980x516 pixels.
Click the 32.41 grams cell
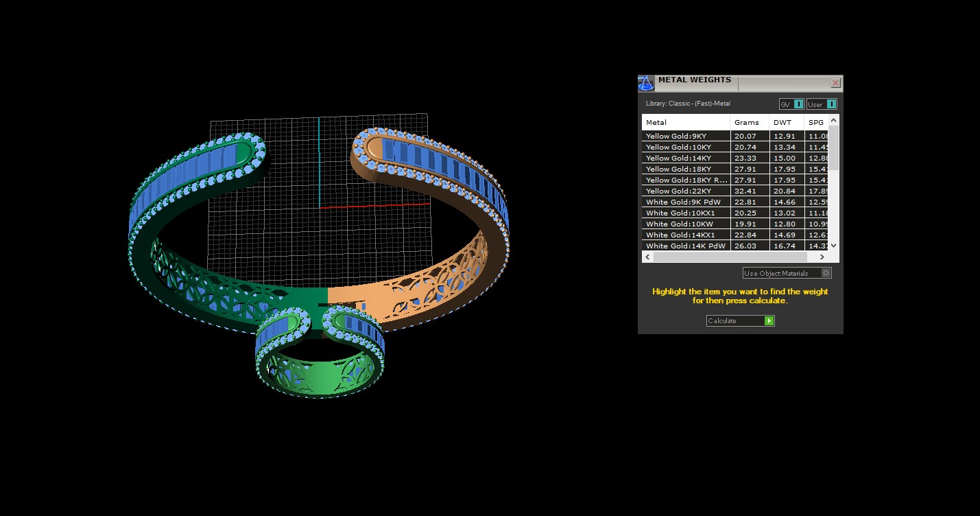coord(750,191)
